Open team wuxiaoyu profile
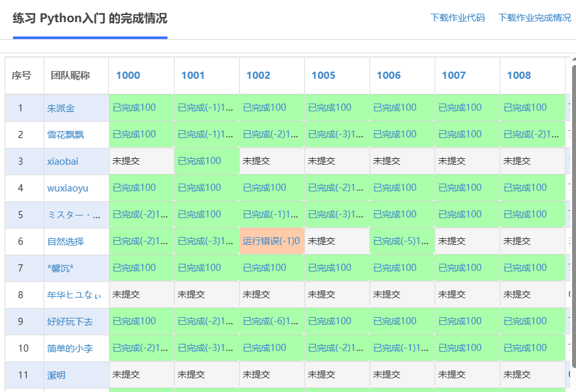Screen dimensions: 576x392 pyautogui.click(x=68, y=188)
